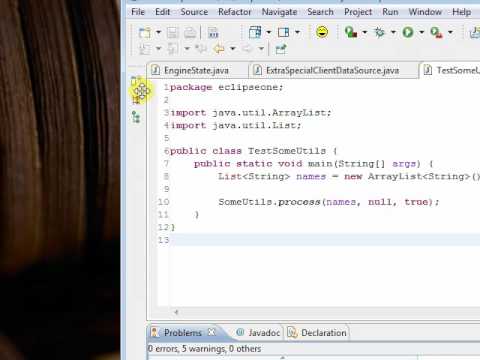Click the Previous Annotation toolbar icon
The height and width of the screenshot is (360, 480).
[173, 49]
